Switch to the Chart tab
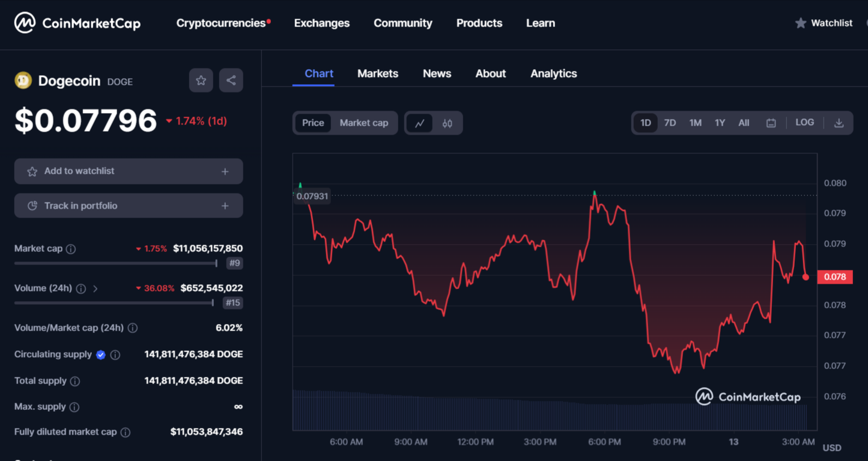Image resolution: width=868 pixels, height=461 pixels. pyautogui.click(x=319, y=73)
